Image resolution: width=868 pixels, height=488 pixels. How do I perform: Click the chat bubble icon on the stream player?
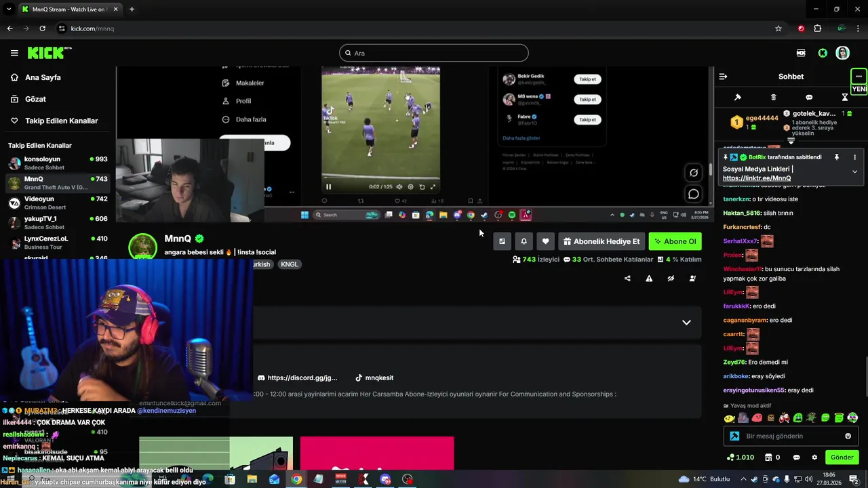[x=693, y=195]
